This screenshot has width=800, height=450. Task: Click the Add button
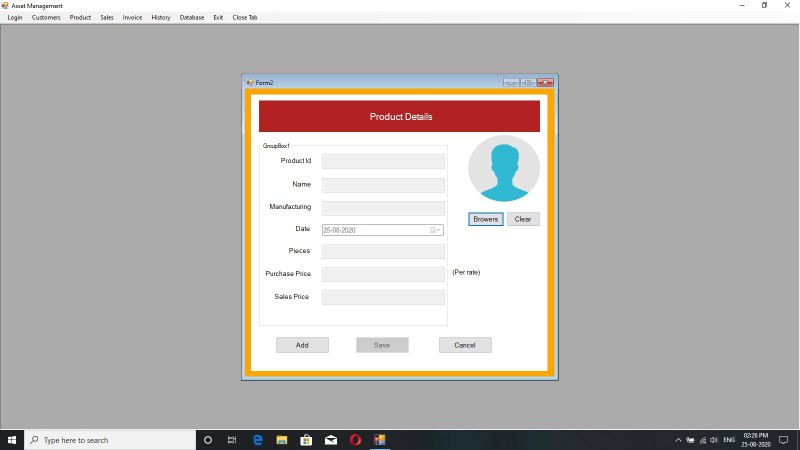click(302, 345)
